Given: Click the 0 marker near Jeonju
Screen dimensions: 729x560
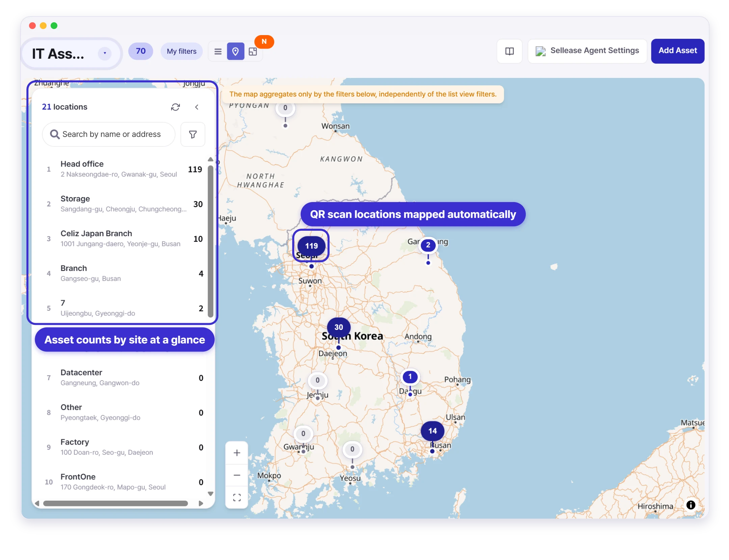Looking at the screenshot, I should tap(317, 380).
